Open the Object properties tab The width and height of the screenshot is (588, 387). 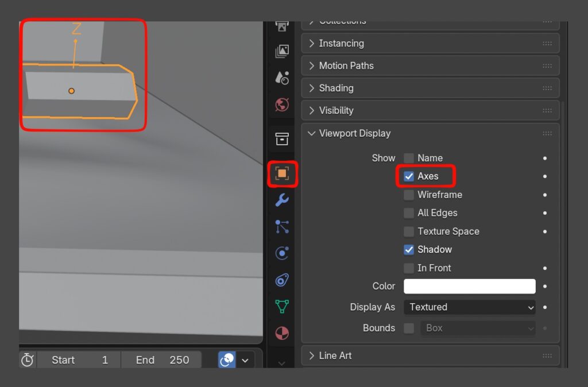click(282, 173)
